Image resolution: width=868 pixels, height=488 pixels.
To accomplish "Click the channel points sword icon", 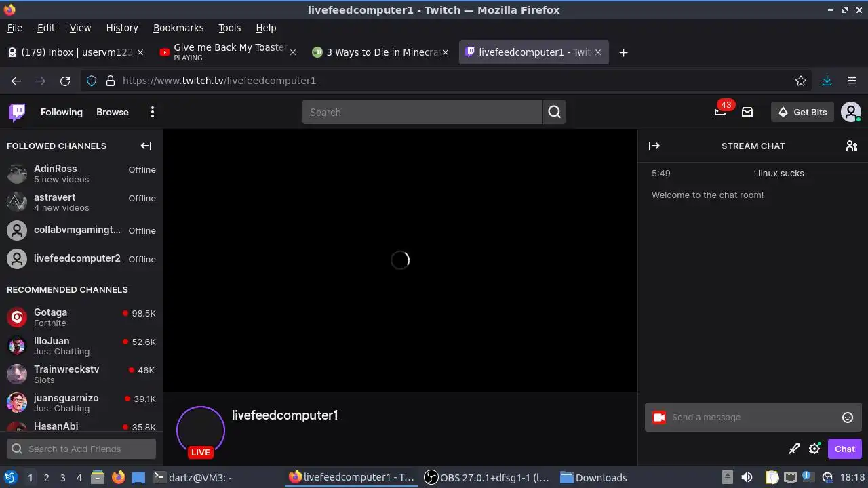I will [794, 449].
